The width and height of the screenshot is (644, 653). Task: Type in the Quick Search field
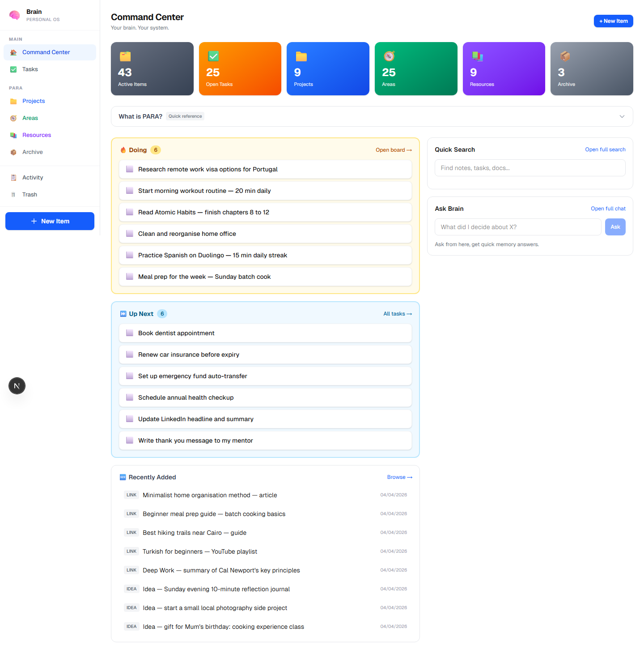tap(530, 167)
